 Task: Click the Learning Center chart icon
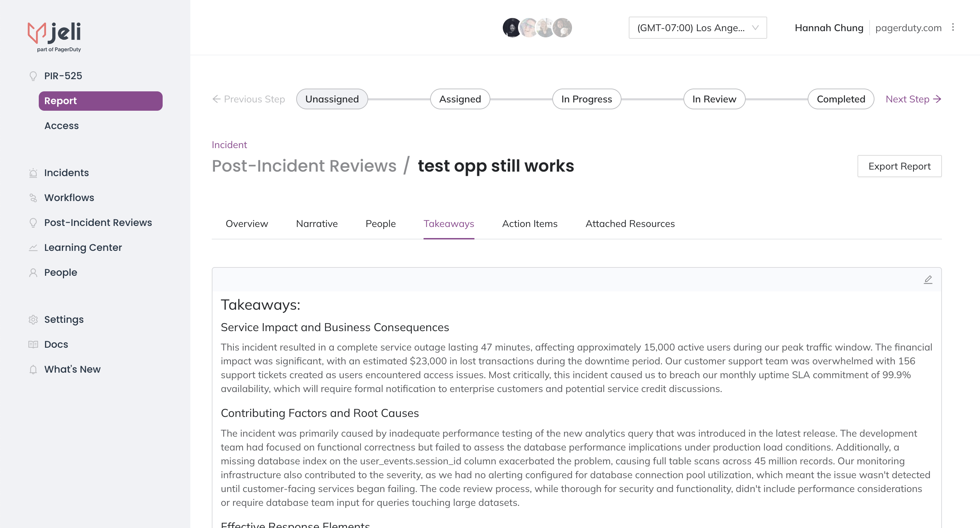click(x=33, y=248)
